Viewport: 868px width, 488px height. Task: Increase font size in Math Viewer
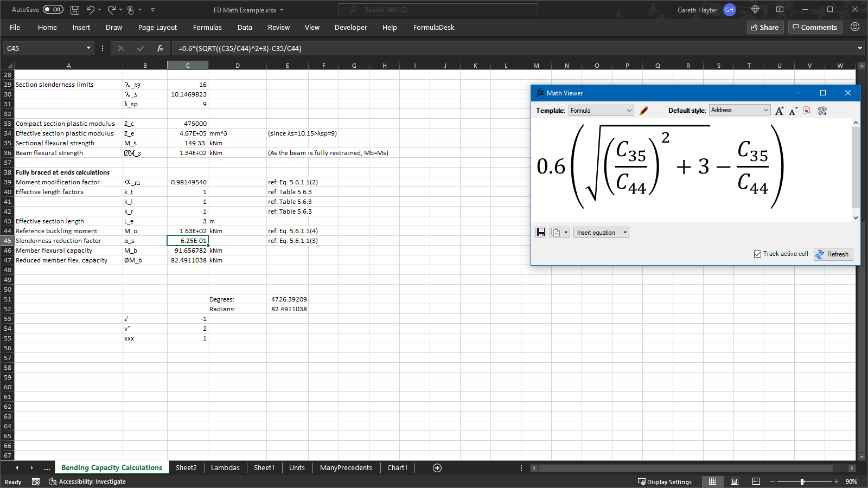click(x=779, y=111)
